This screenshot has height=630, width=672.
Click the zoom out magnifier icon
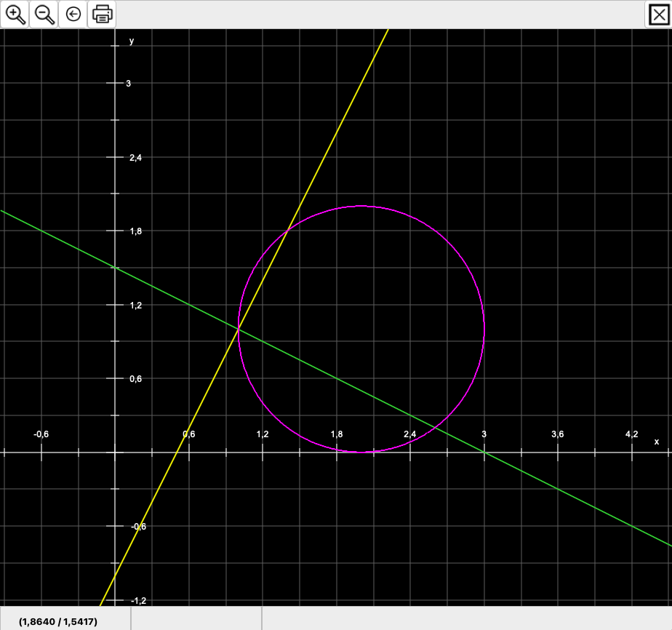(x=44, y=14)
